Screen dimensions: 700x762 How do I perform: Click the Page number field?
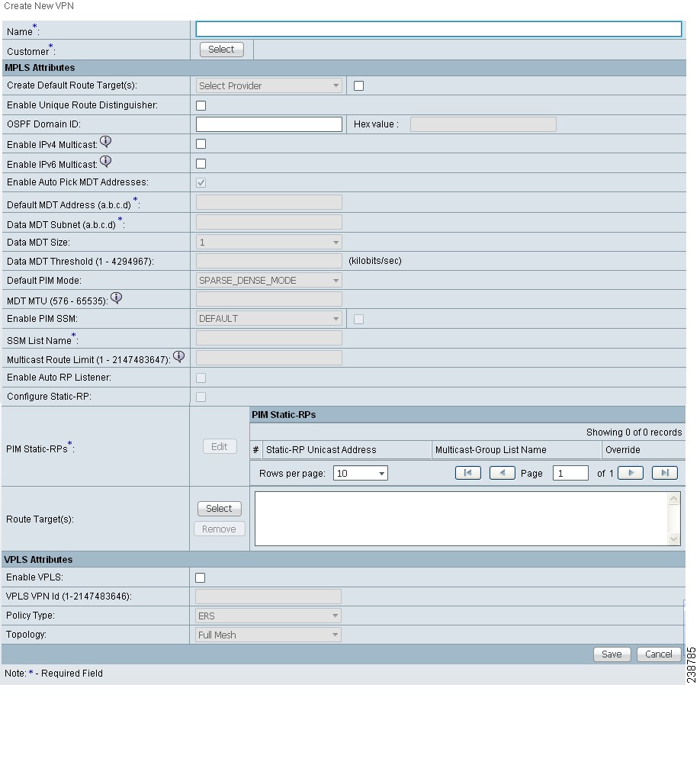coord(570,474)
